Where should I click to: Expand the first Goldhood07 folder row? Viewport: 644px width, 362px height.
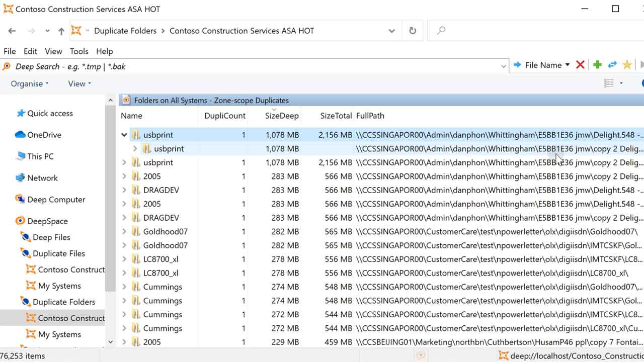coord(124,232)
